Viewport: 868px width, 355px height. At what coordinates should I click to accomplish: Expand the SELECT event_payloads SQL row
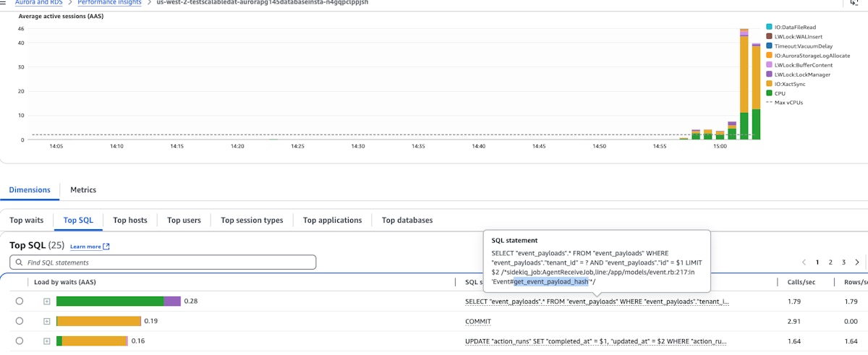tap(46, 301)
